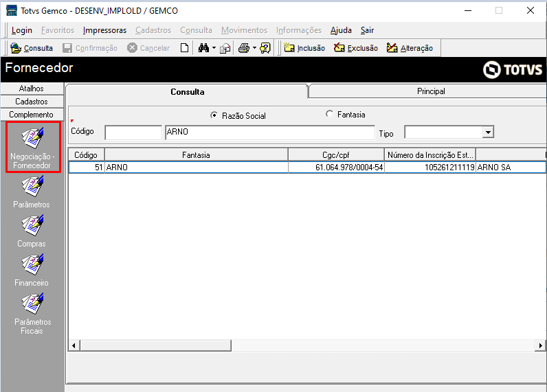The height and width of the screenshot is (392, 547).
Task: Open the Informações menu
Action: pos(299,30)
